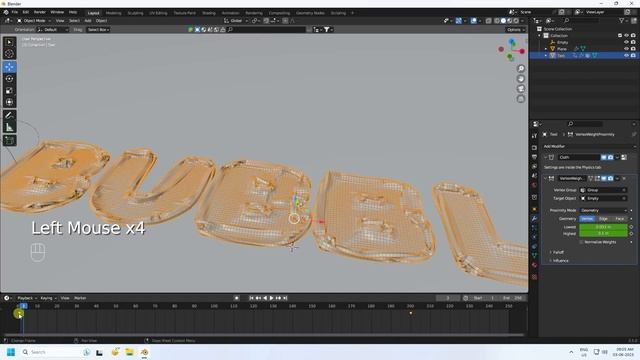Activate the Move tool
The height and width of the screenshot is (360, 640).
tap(9, 67)
